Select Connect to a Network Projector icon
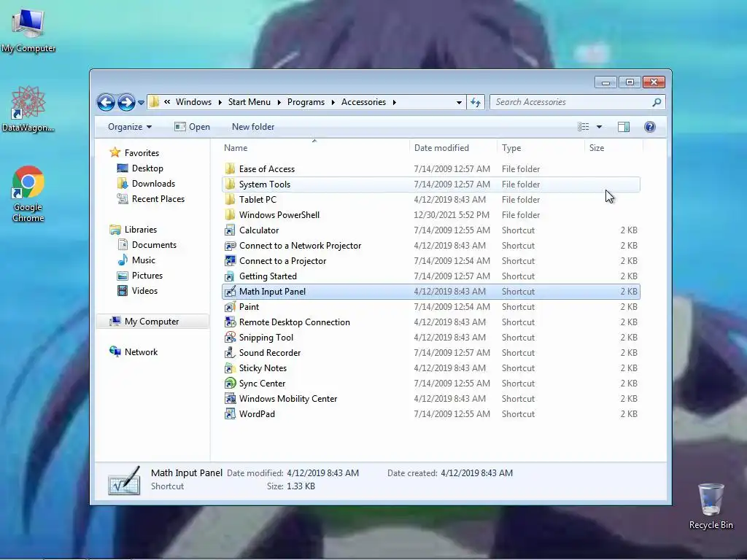This screenshot has width=747, height=560. [230, 246]
